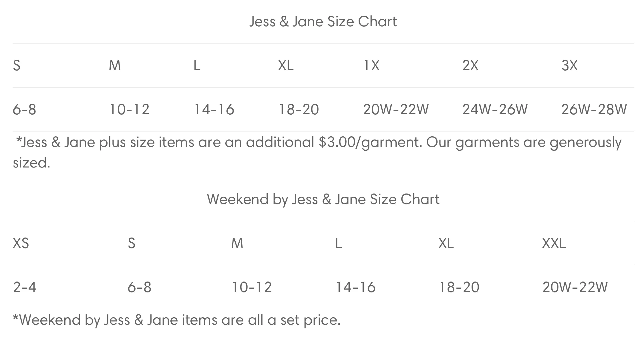Click the 2-4 size range cell
Screen dimensions: 644x343
(x=25, y=287)
